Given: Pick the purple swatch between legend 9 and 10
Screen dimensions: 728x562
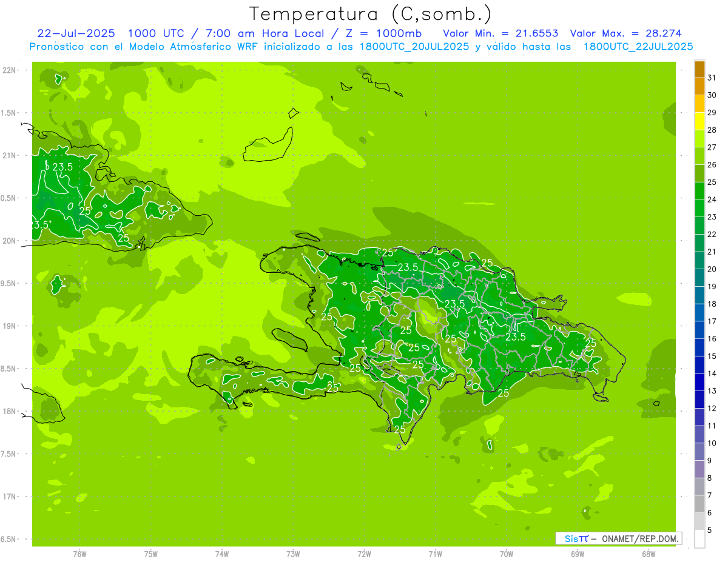Looking at the screenshot, I should pyautogui.click(x=699, y=452).
